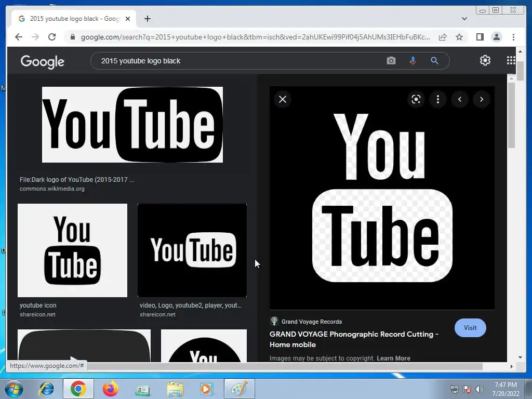The width and height of the screenshot is (532, 399).
Task: Show previous image in preview
Action: pyautogui.click(x=460, y=99)
